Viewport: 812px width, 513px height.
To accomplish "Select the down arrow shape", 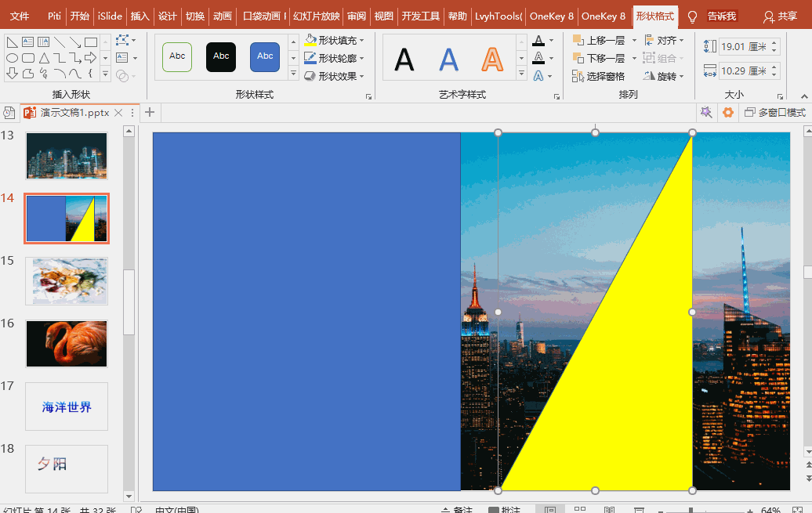I will coord(12,74).
